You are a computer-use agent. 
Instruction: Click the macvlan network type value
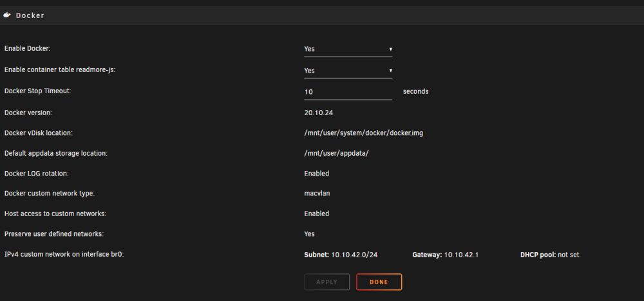[x=317, y=193]
